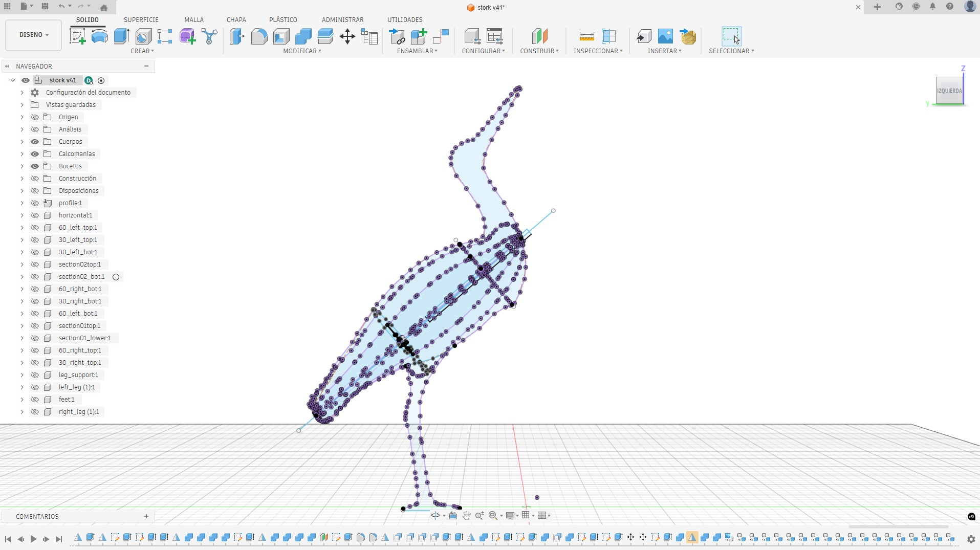Select the window selection tool icon
Image resolution: width=980 pixels, height=550 pixels.
coord(731,36)
